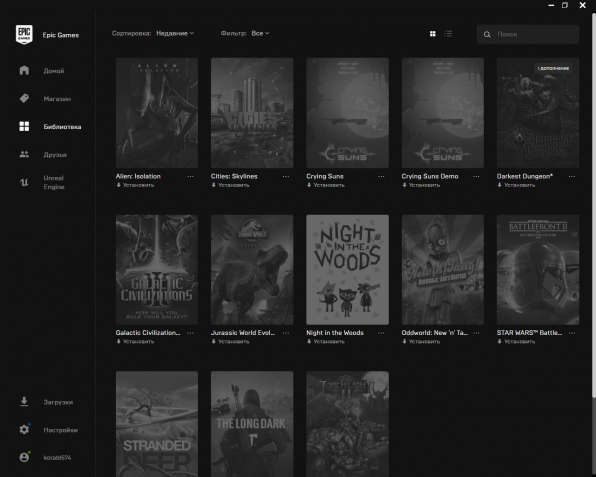Click Установить under Crying Suns Demo

(x=421, y=185)
